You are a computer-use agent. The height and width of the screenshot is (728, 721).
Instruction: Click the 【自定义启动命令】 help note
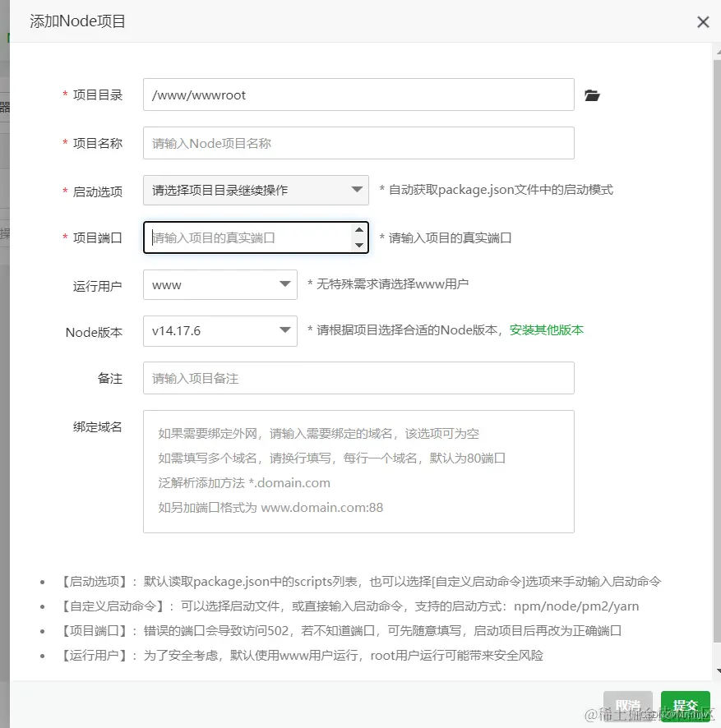tap(349, 606)
